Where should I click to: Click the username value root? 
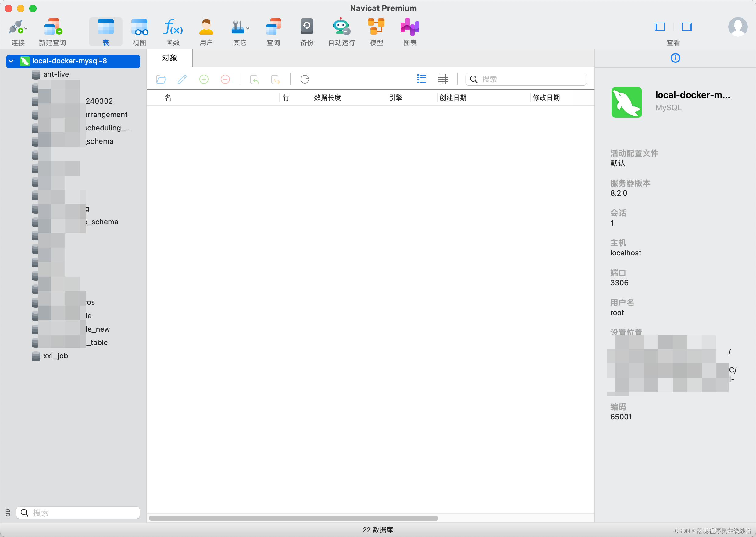tap(617, 313)
